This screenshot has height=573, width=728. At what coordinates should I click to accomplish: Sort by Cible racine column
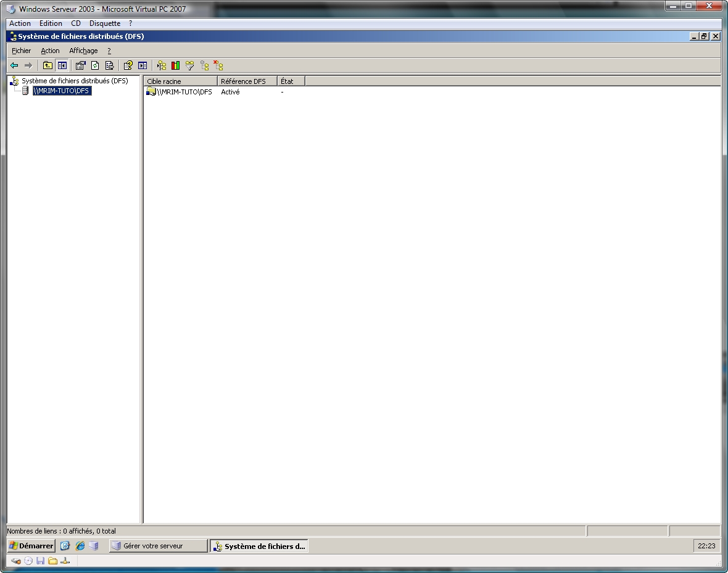(x=180, y=81)
